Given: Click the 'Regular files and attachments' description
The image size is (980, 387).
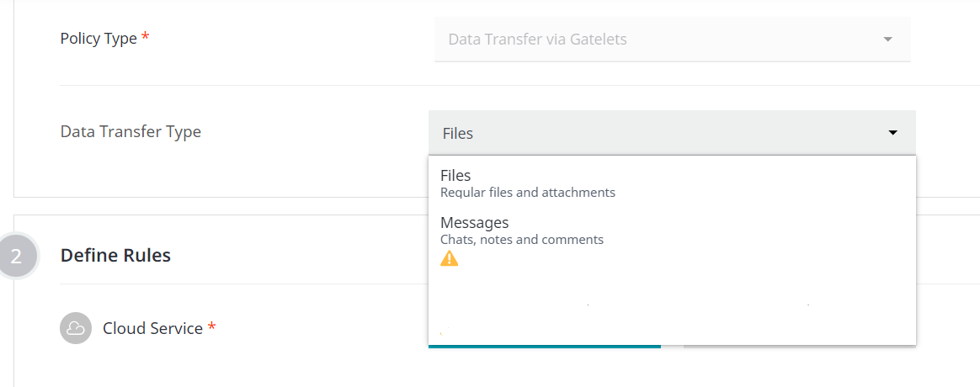Looking at the screenshot, I should pos(527,193).
